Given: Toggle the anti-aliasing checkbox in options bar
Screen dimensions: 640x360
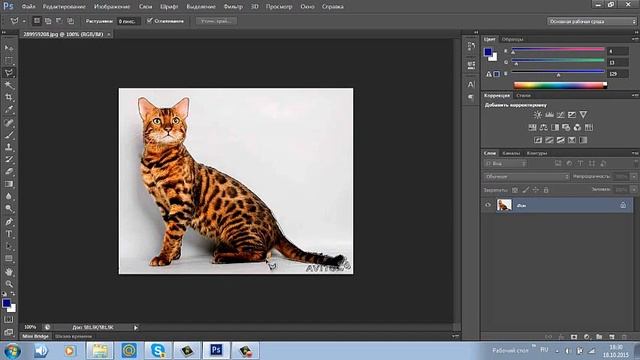Looking at the screenshot, I should tap(149, 20).
